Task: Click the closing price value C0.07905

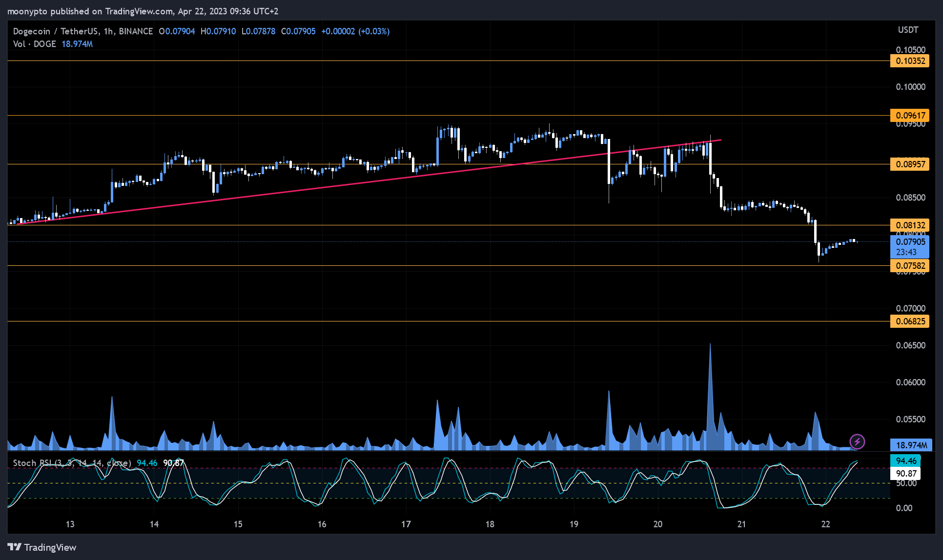Action: [298, 31]
